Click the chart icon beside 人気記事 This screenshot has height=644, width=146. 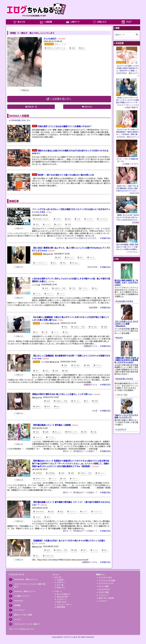pyautogui.click(x=42, y=22)
